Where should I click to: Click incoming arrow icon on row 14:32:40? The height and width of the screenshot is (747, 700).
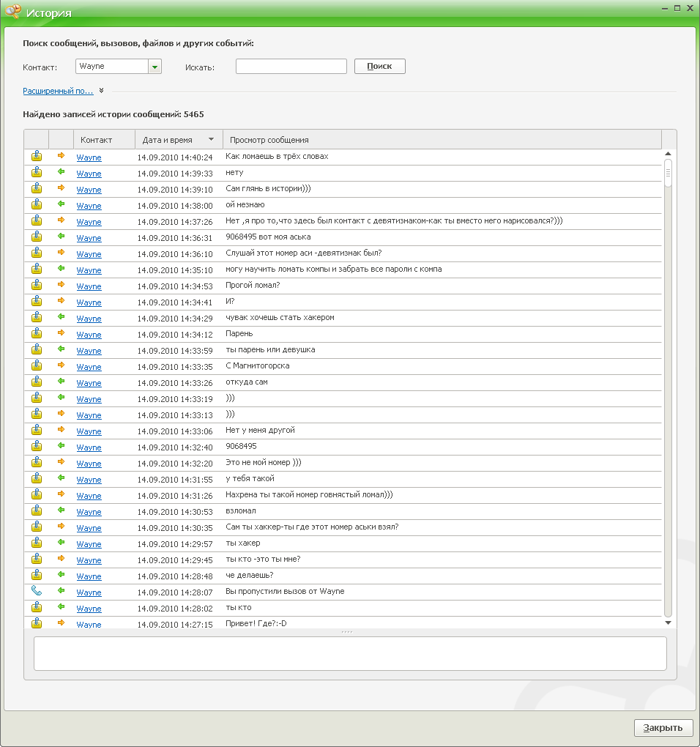[x=61, y=446]
